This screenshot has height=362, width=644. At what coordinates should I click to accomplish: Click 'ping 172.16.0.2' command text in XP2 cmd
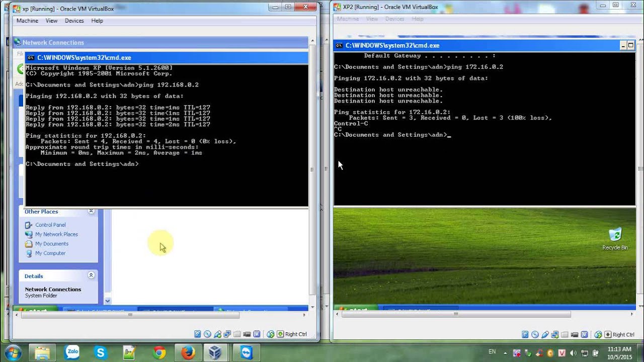(x=475, y=67)
